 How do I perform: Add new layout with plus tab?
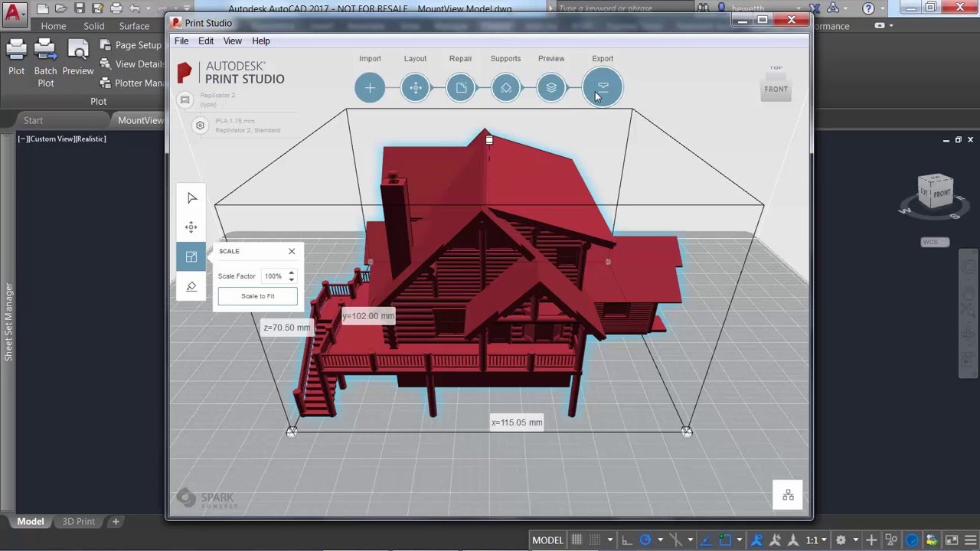pyautogui.click(x=116, y=521)
